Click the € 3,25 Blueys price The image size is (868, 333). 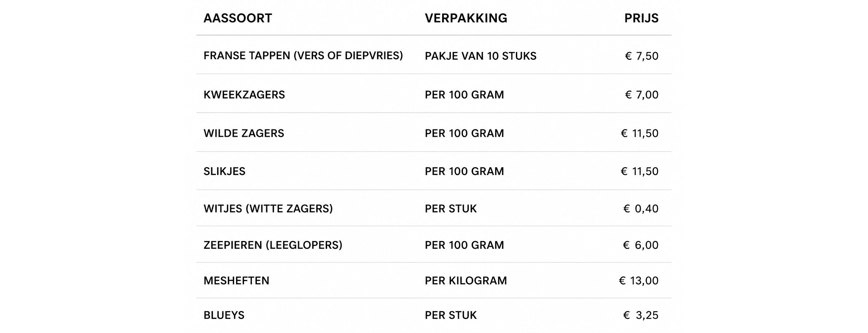pyautogui.click(x=641, y=315)
